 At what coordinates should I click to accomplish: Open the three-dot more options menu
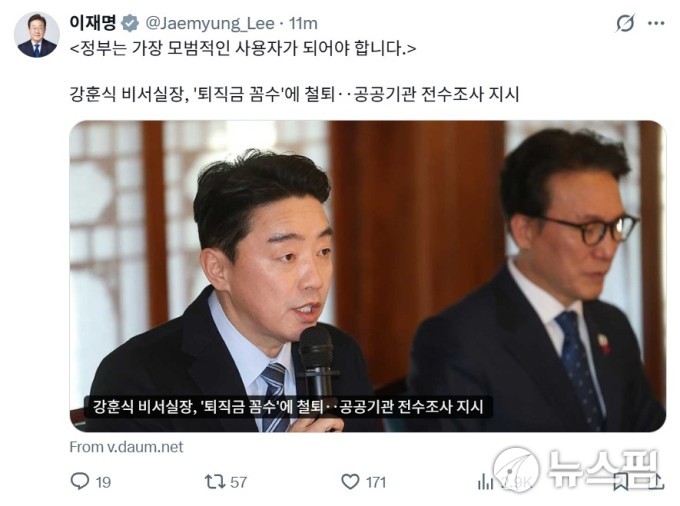[x=656, y=23]
